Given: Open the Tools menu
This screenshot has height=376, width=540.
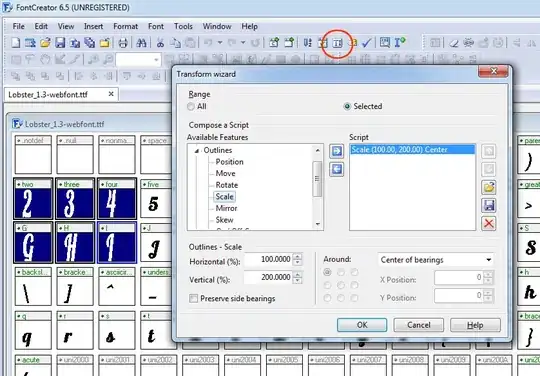Looking at the screenshot, I should (x=183, y=26).
